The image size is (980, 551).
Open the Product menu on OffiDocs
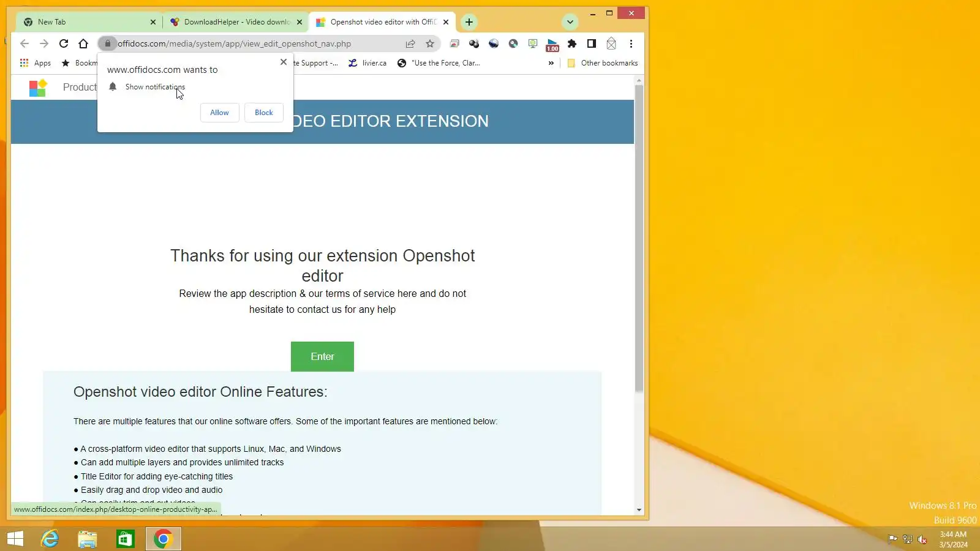[x=80, y=88]
